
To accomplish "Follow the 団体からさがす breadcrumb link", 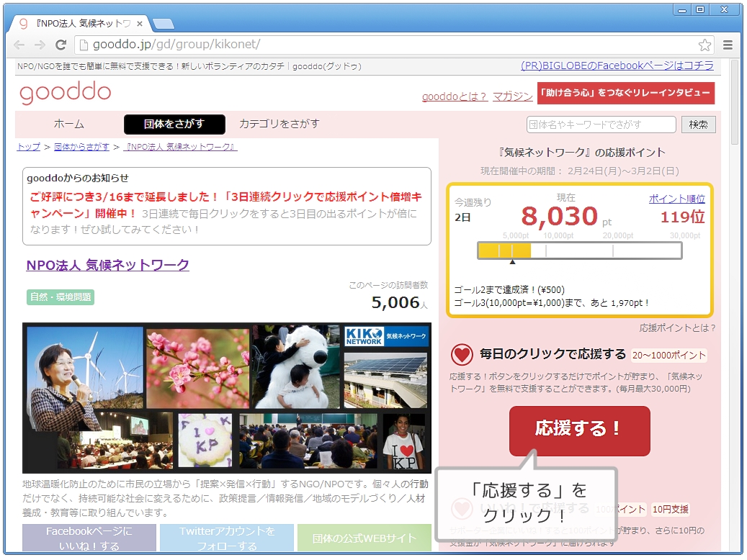I will pyautogui.click(x=81, y=147).
